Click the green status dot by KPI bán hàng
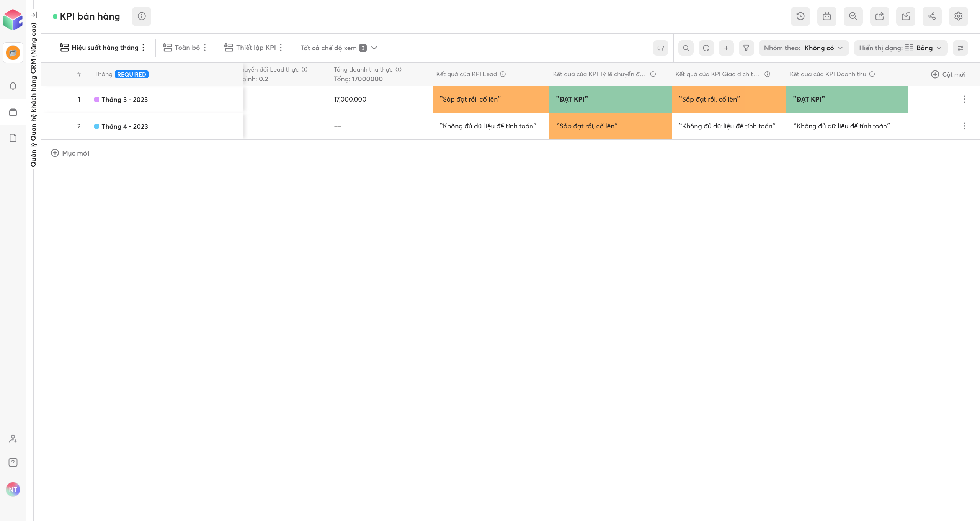This screenshot has width=980, height=521. tap(55, 16)
